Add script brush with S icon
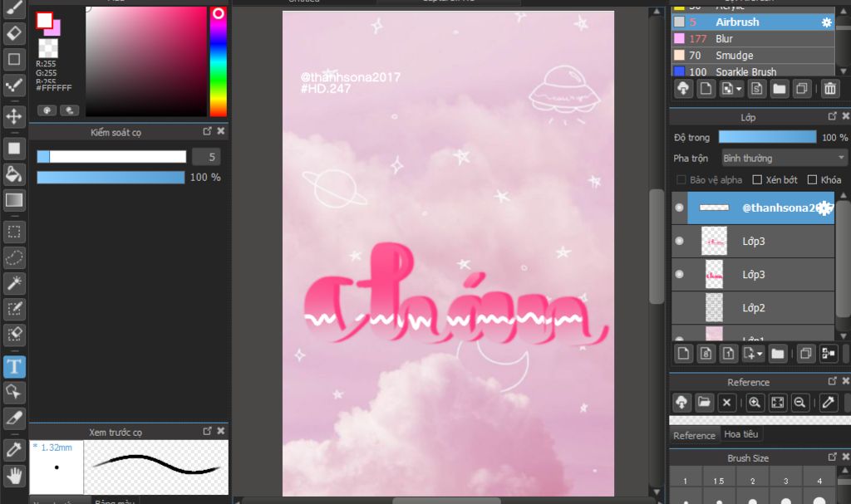This screenshot has width=851, height=504. (x=756, y=89)
